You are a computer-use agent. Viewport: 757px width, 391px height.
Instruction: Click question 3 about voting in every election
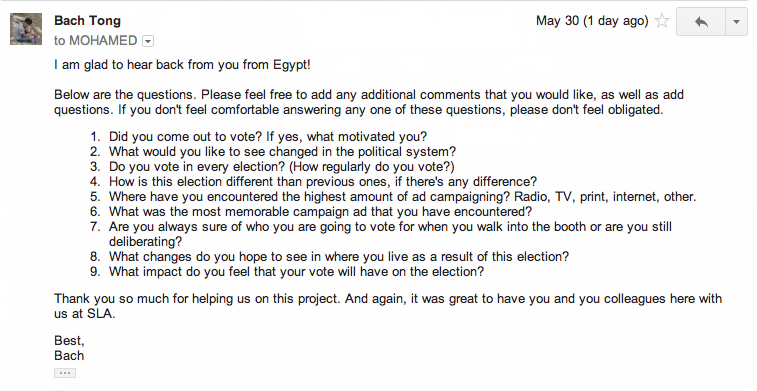pyautogui.click(x=281, y=167)
